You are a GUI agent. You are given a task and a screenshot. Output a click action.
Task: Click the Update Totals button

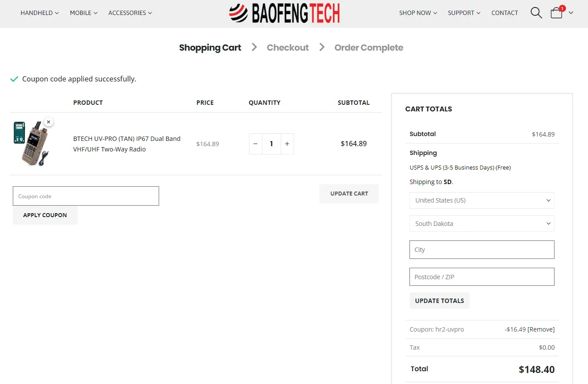click(439, 301)
